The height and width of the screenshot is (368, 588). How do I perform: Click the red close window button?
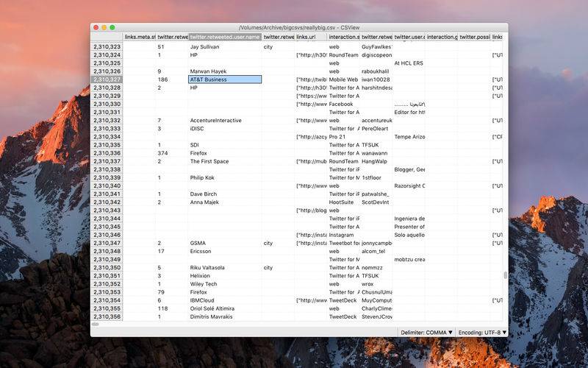(x=96, y=27)
